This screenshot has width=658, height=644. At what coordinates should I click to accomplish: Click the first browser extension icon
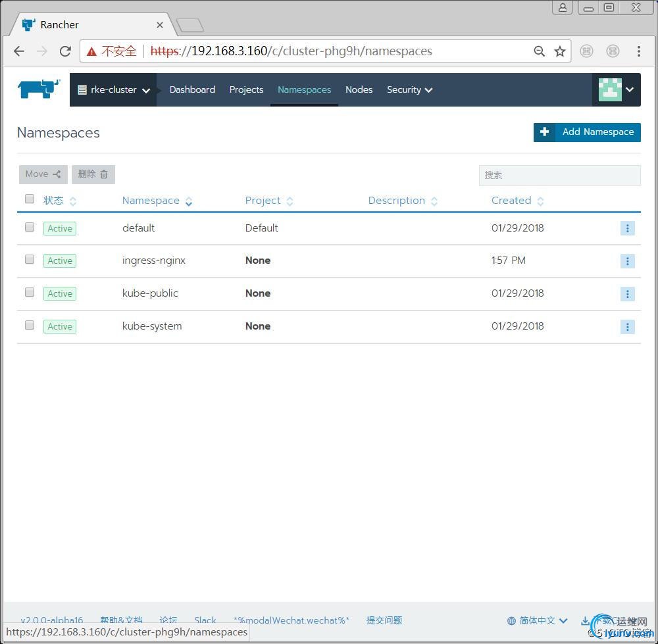tap(586, 51)
